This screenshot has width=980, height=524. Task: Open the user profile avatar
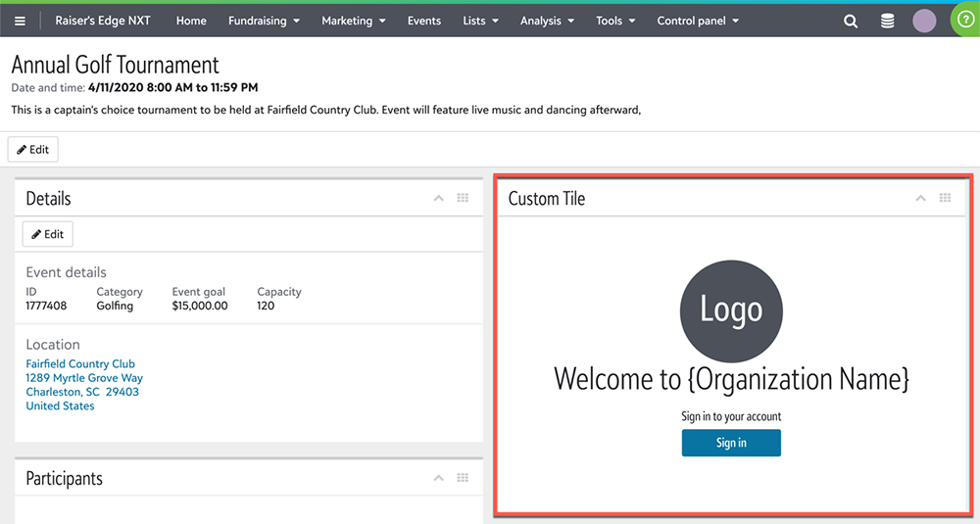(x=923, y=21)
